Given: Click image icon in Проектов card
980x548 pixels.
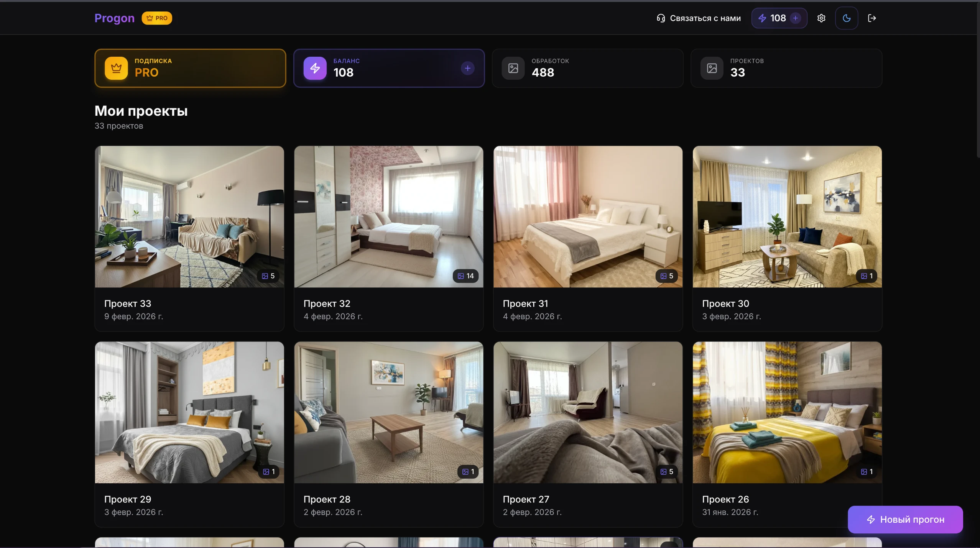Looking at the screenshot, I should 712,68.
